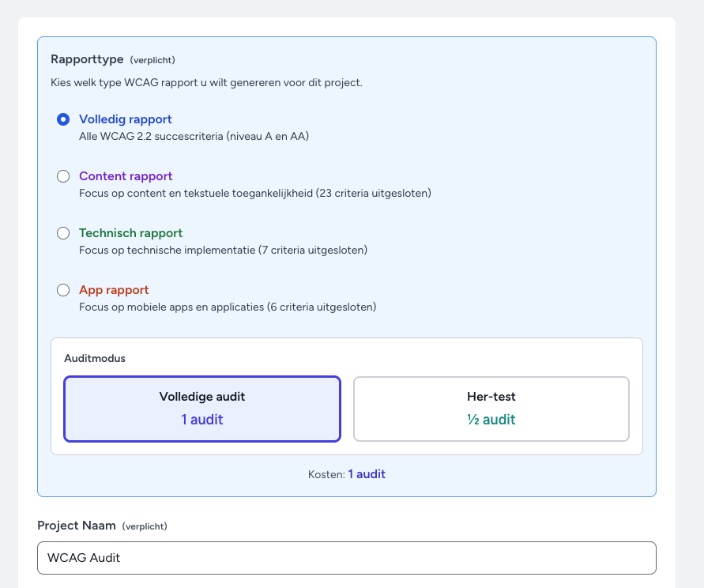This screenshot has width=704, height=588.
Task: Click the 'Kosten: 1 audit' summary text
Action: click(346, 474)
